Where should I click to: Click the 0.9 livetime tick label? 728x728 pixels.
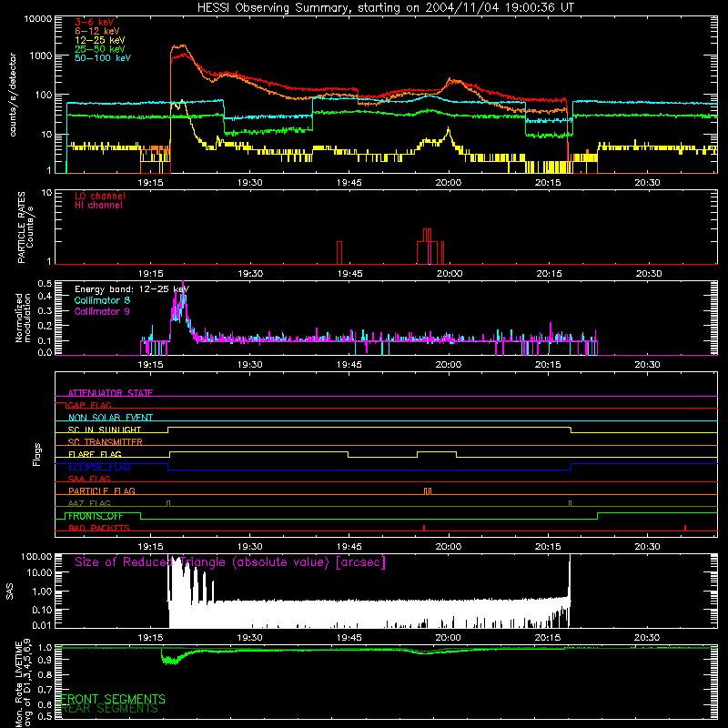(45, 660)
